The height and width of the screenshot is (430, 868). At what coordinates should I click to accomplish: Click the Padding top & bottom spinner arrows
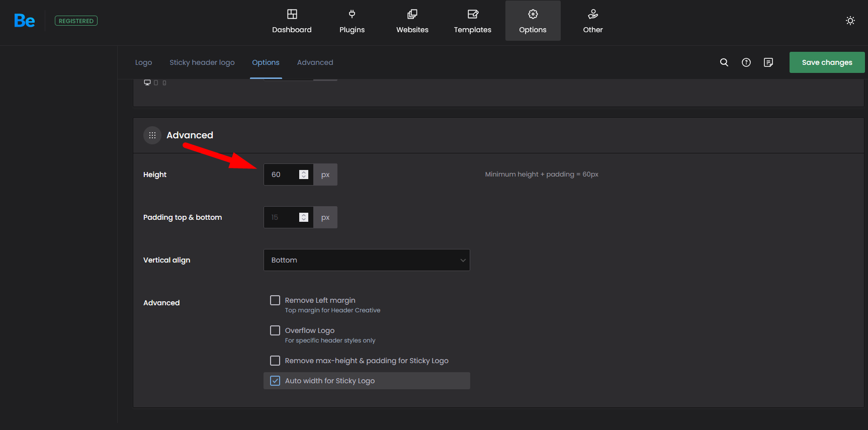(x=304, y=217)
